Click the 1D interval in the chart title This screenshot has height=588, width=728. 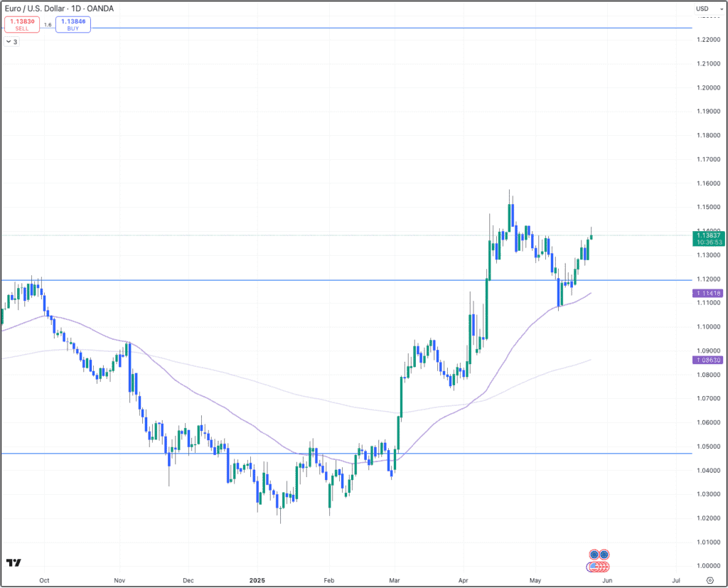point(75,9)
